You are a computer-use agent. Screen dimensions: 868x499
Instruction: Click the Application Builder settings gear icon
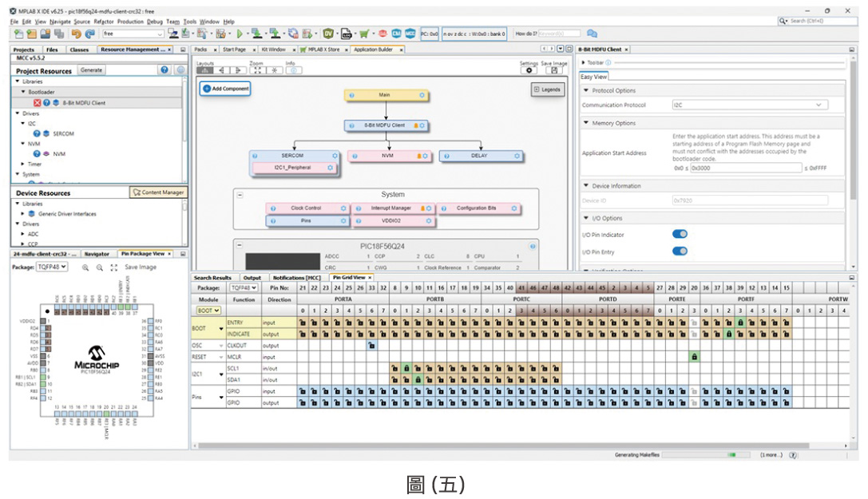529,70
